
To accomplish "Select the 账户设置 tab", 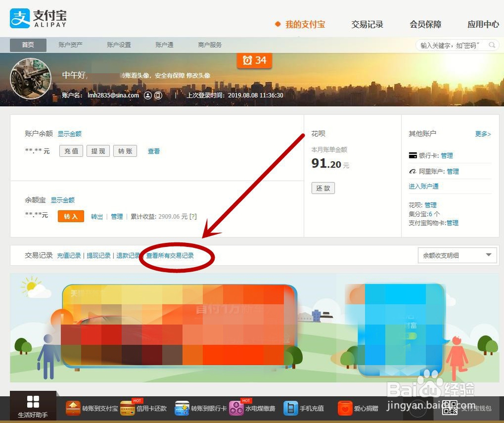I will (x=119, y=45).
